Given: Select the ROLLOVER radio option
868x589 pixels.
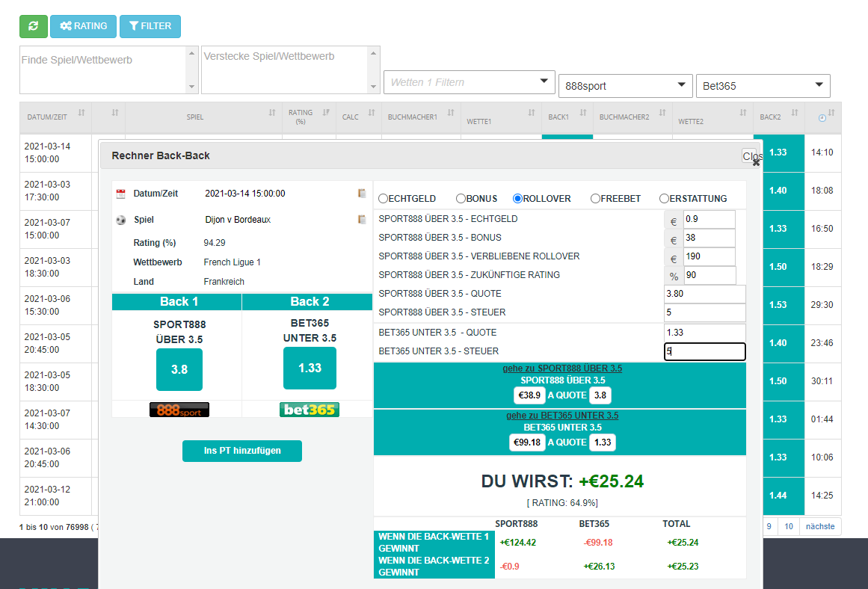Looking at the screenshot, I should pos(517,198).
